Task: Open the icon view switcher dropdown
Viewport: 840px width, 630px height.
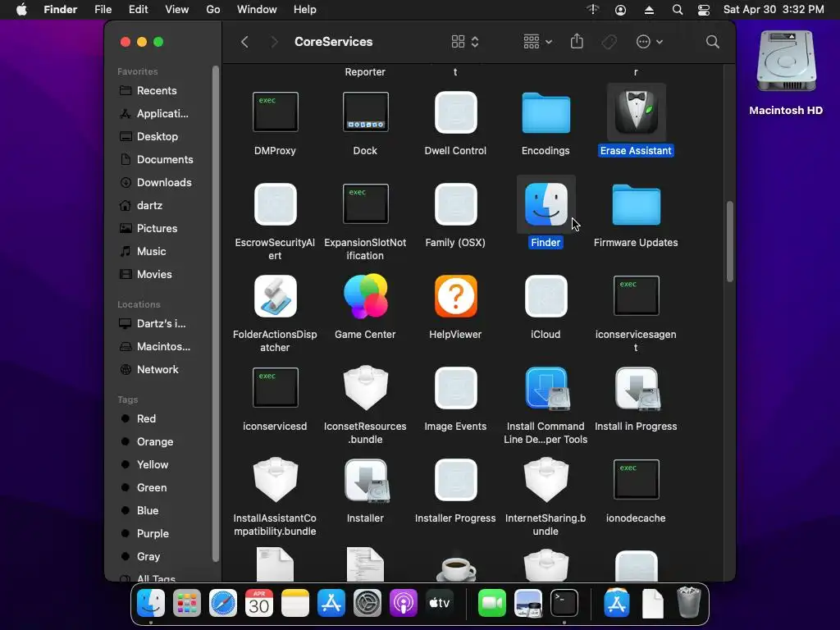Action: (465, 42)
